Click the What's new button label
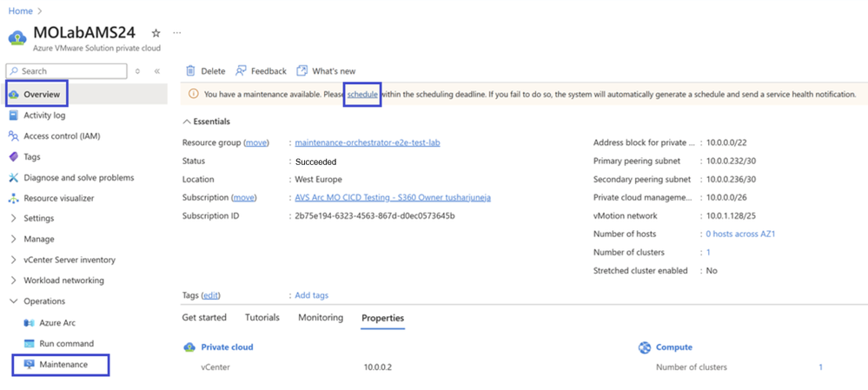Screen dimensions: 868x390 click(334, 71)
